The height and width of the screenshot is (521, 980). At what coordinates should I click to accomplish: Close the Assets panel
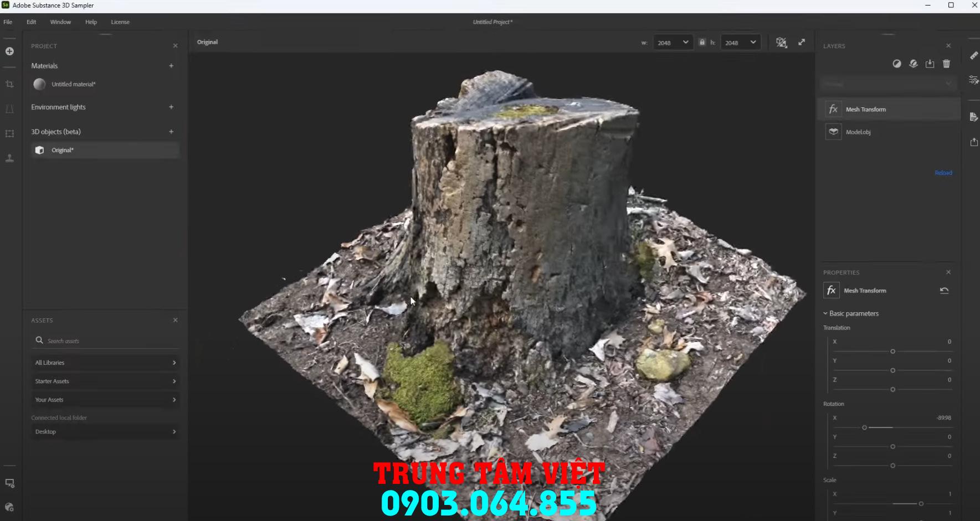coord(176,320)
